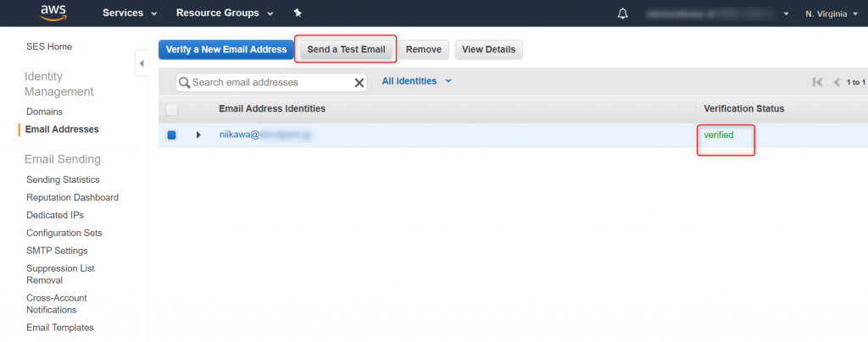Viewport: 868px width, 342px height.
Task: Select Domains in the sidebar
Action: coord(44,112)
